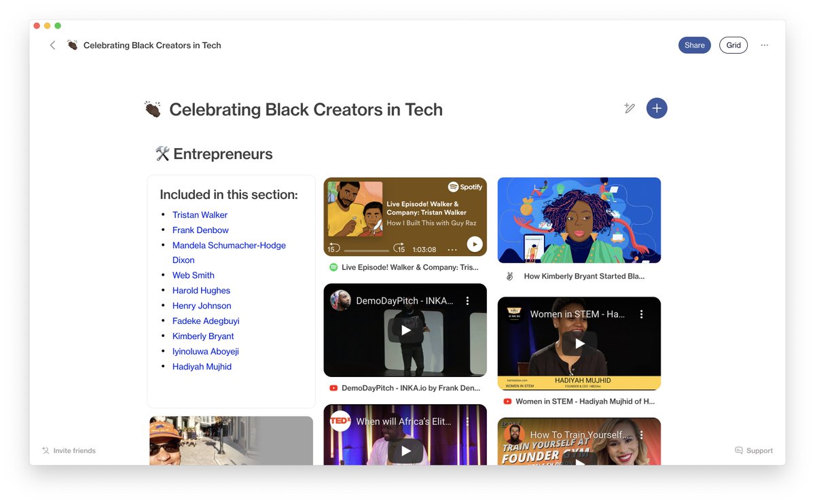Open the Kimberly Bryant illustration thumbnail

[579, 220]
